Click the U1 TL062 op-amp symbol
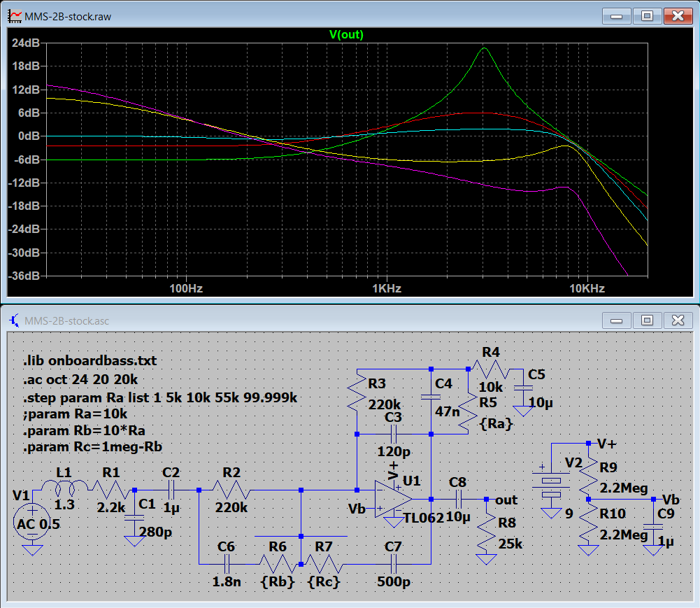Viewport: 700px width, 608px height. [393, 499]
